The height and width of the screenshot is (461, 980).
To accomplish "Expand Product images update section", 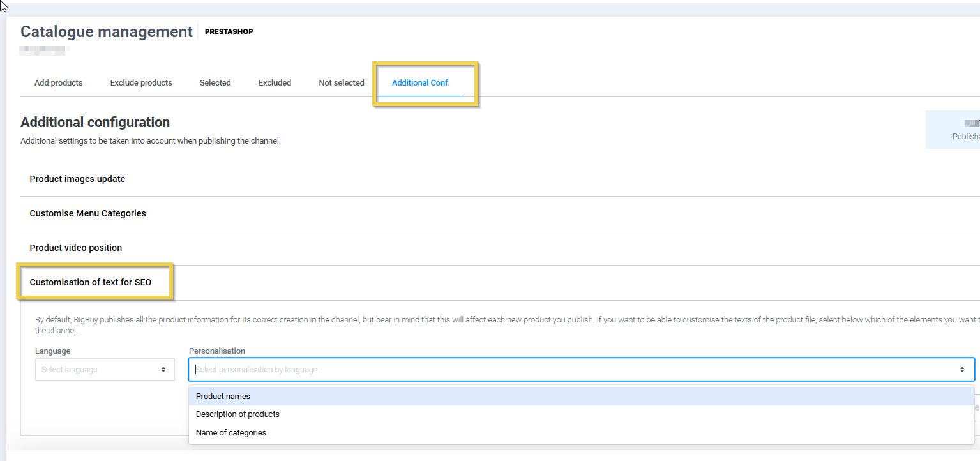I will point(77,179).
